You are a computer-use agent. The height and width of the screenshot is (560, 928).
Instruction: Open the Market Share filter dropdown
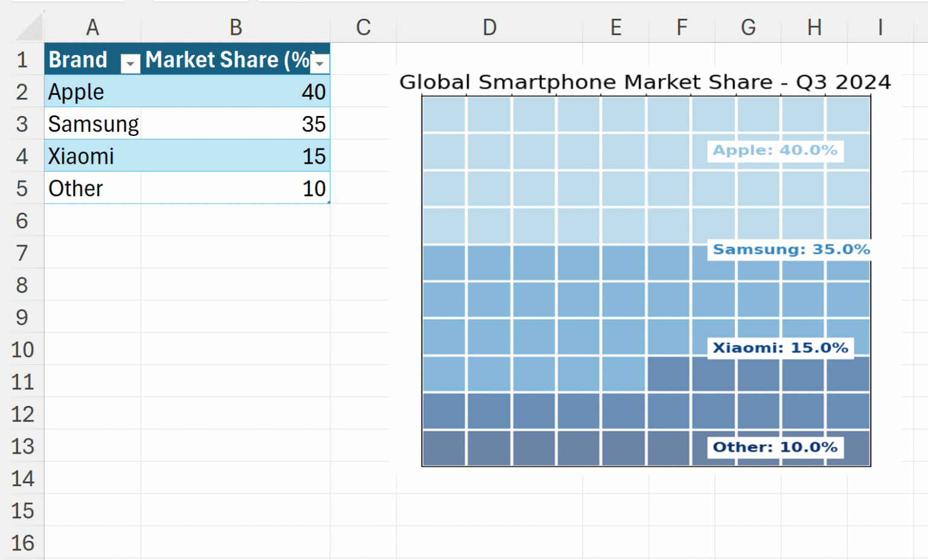(x=320, y=63)
